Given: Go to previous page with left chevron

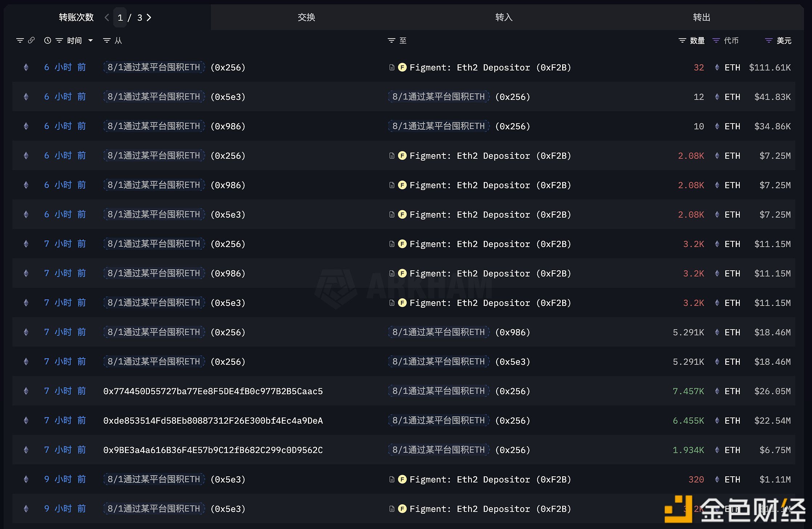Looking at the screenshot, I should [x=107, y=17].
